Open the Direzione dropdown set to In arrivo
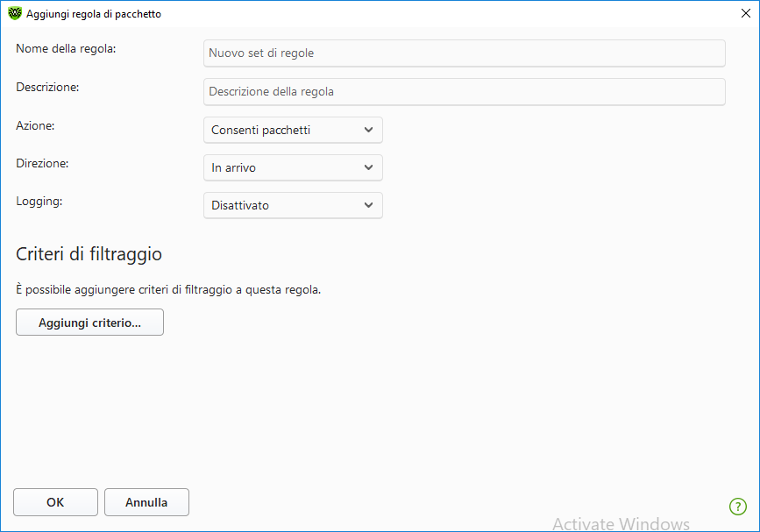 pyautogui.click(x=293, y=167)
